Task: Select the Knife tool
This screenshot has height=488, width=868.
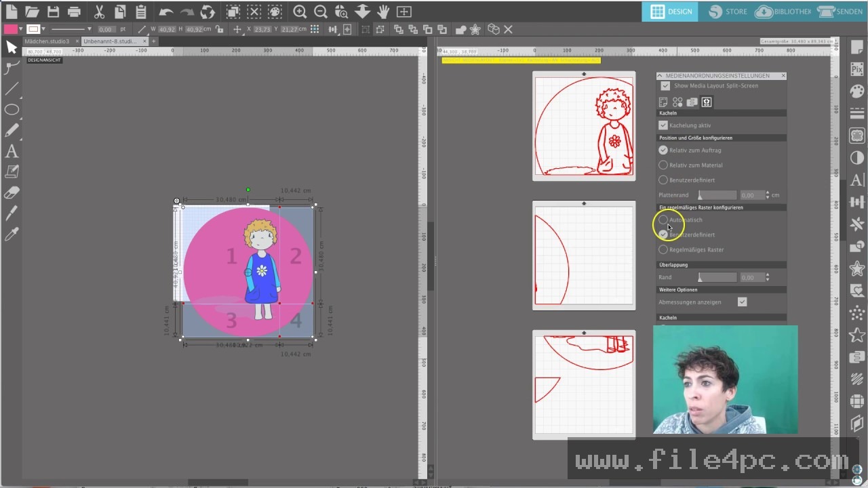Action: tap(12, 213)
